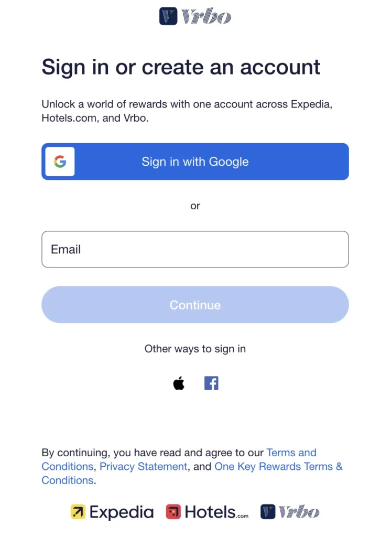392x537 pixels.
Task: Click the Vrbo wordmark at the top
Action: pos(206,17)
